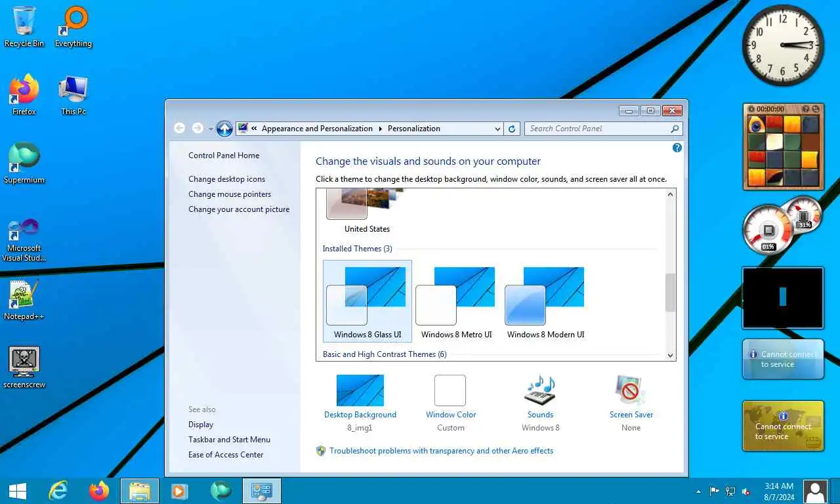Click the theme list scroll down arrow

670,356
